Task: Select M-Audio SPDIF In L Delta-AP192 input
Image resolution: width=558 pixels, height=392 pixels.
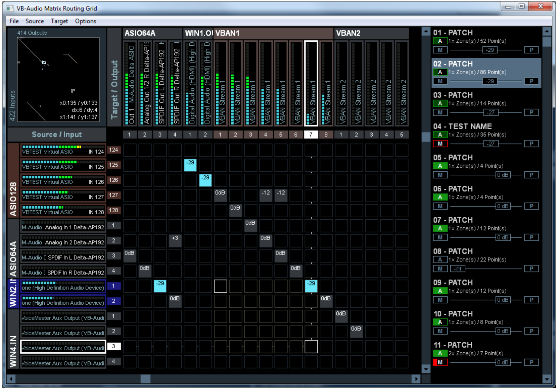Action: 63,256
